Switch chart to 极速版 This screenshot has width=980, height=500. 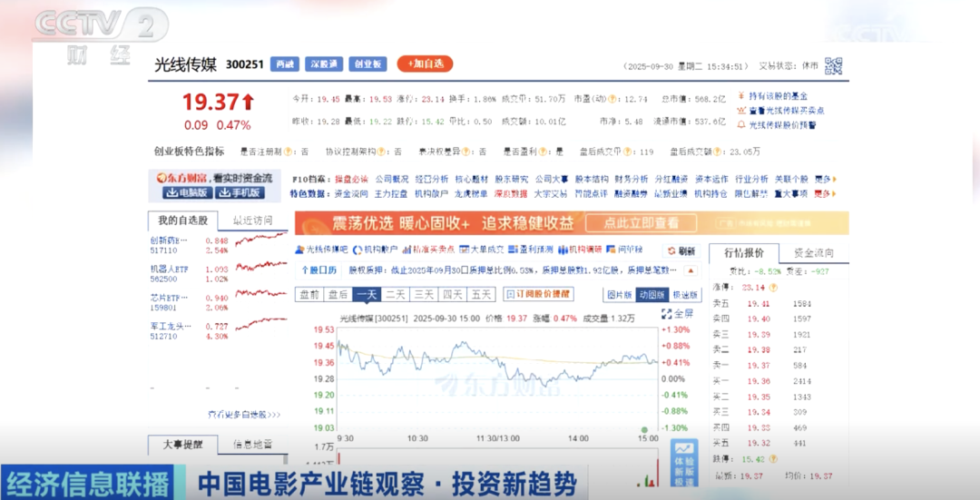point(685,294)
